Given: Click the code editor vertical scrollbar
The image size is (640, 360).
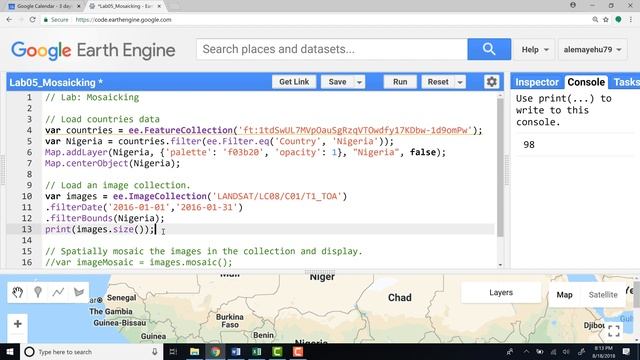Looking at the screenshot, I should click(500, 167).
